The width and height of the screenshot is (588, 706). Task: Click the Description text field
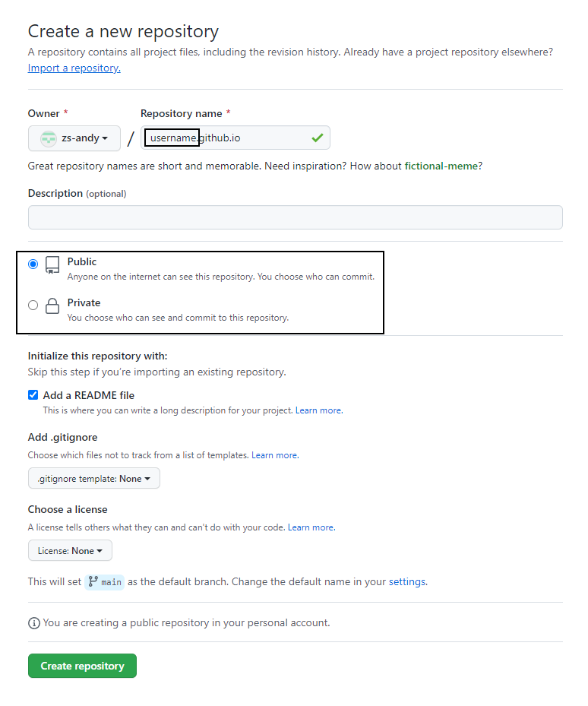tap(295, 217)
